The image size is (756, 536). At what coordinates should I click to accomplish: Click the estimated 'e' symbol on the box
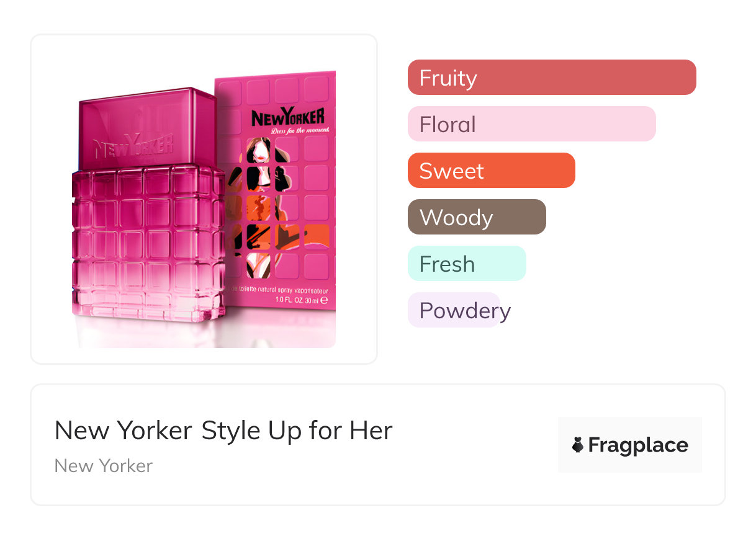[x=324, y=300]
